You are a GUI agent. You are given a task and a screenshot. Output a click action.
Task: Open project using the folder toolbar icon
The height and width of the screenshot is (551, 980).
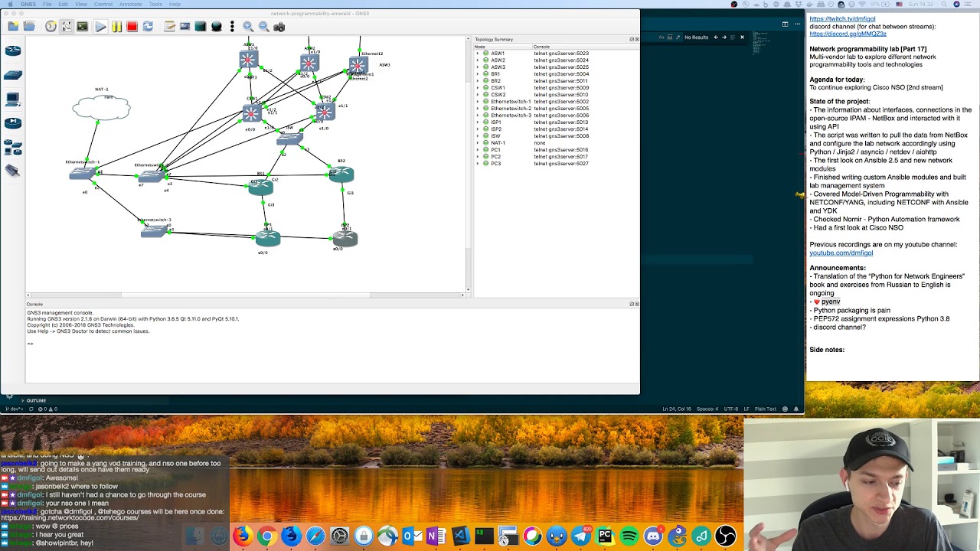[x=29, y=27]
